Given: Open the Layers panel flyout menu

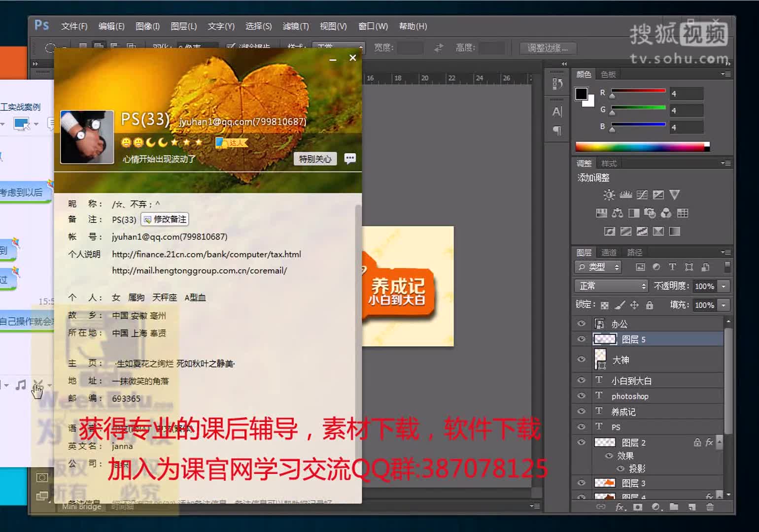Looking at the screenshot, I should point(726,252).
